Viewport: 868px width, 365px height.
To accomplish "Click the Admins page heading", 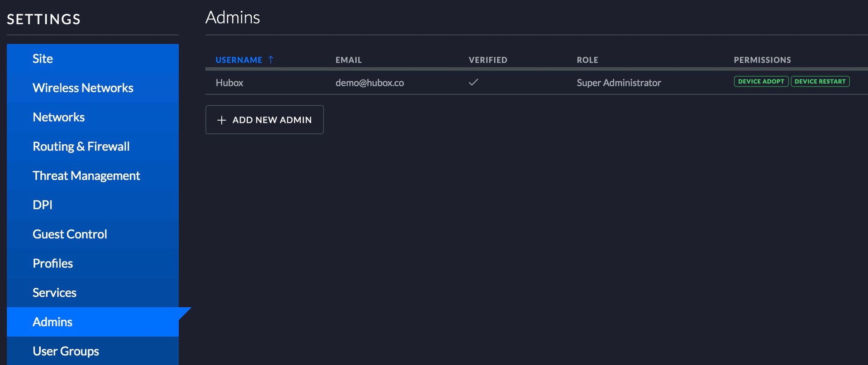I will click(233, 17).
